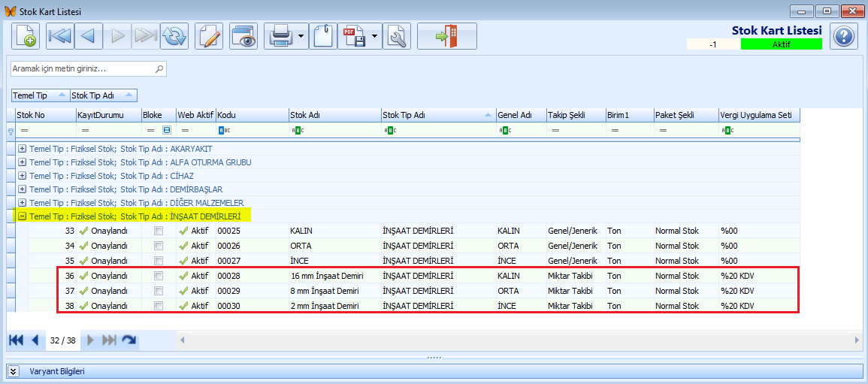Viewport: 868px width, 384px height.
Task: Open the printer dropdown arrow
Action: point(301,37)
